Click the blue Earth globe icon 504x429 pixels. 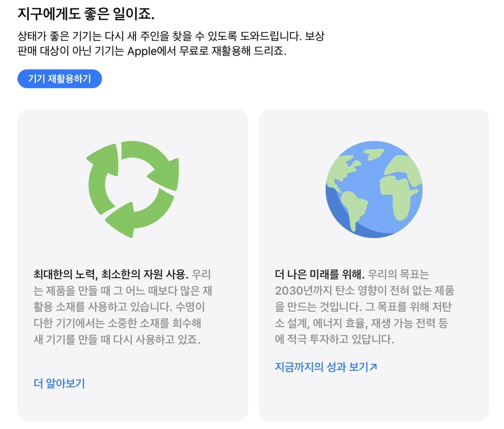pyautogui.click(x=374, y=189)
